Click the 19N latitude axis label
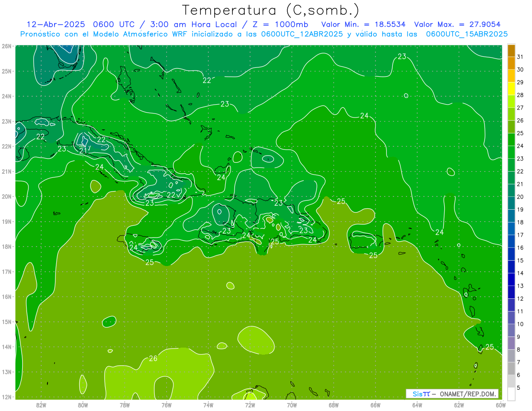The image size is (532, 411). 6,221
